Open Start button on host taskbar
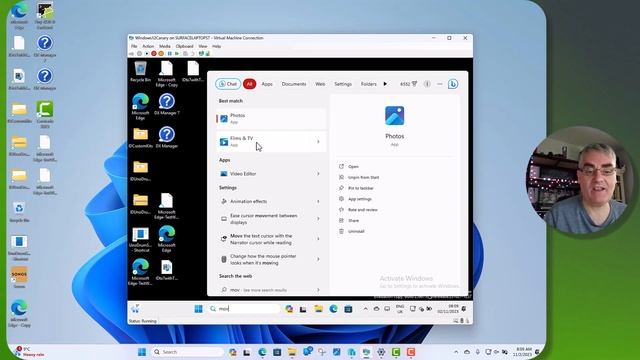The image size is (640, 360). 142,352
